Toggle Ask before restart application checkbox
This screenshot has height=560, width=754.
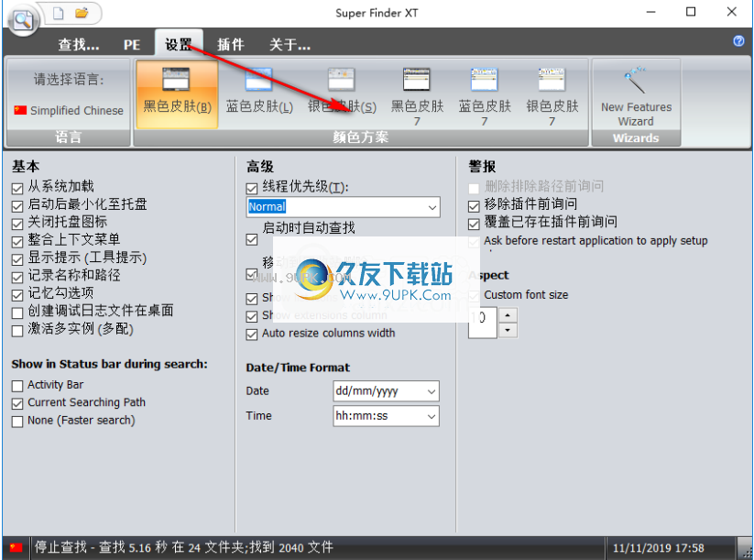pyautogui.click(x=474, y=242)
